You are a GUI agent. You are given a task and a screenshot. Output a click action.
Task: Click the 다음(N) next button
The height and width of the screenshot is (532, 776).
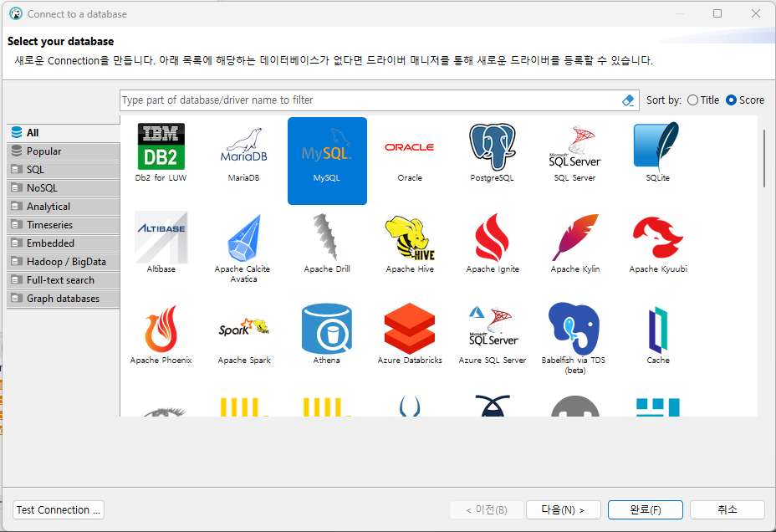[x=564, y=509]
